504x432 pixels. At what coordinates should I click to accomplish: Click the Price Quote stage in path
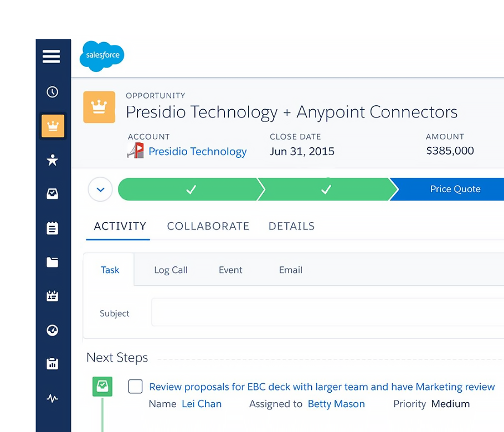tap(454, 189)
